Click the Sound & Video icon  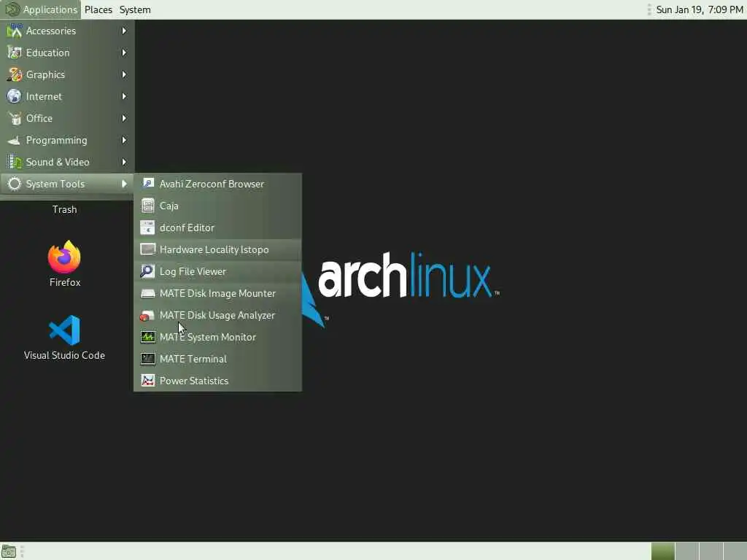[x=15, y=162]
